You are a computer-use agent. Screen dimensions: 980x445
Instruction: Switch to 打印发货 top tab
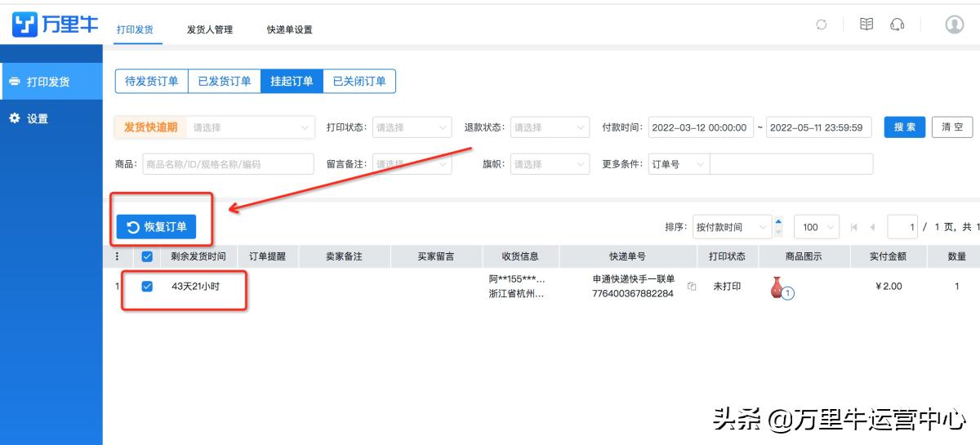136,29
